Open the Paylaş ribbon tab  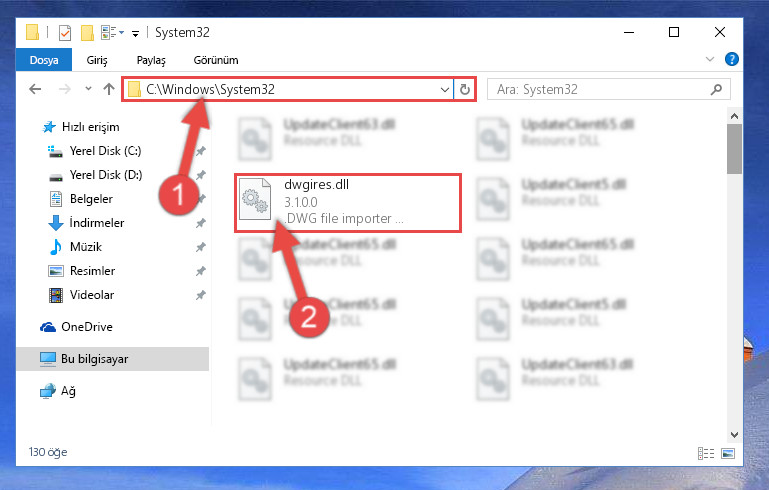pos(151,60)
